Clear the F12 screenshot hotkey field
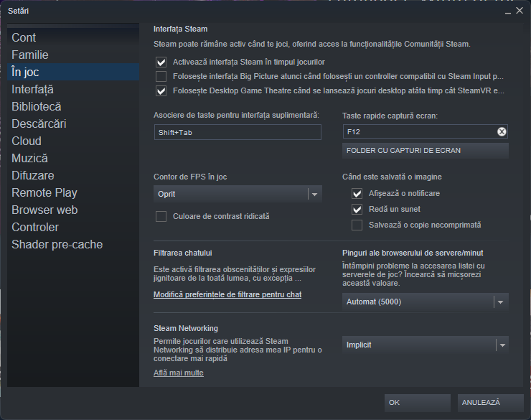The height and width of the screenshot is (420, 531). click(x=502, y=132)
